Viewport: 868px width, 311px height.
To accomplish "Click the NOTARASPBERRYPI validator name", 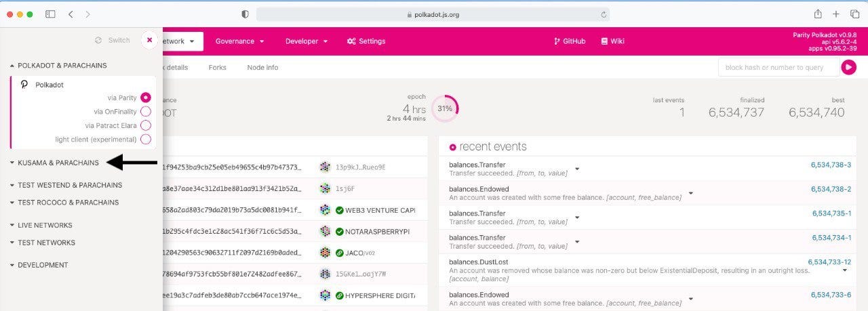I will click(377, 232).
